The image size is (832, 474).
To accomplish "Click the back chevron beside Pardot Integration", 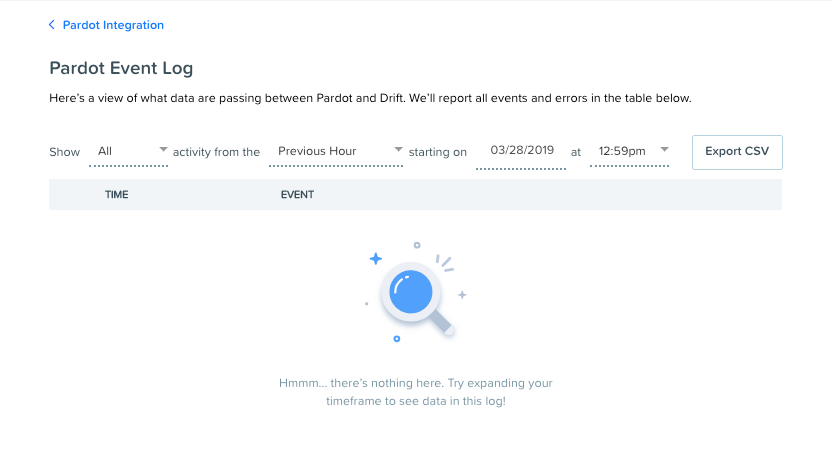I will coord(51,25).
